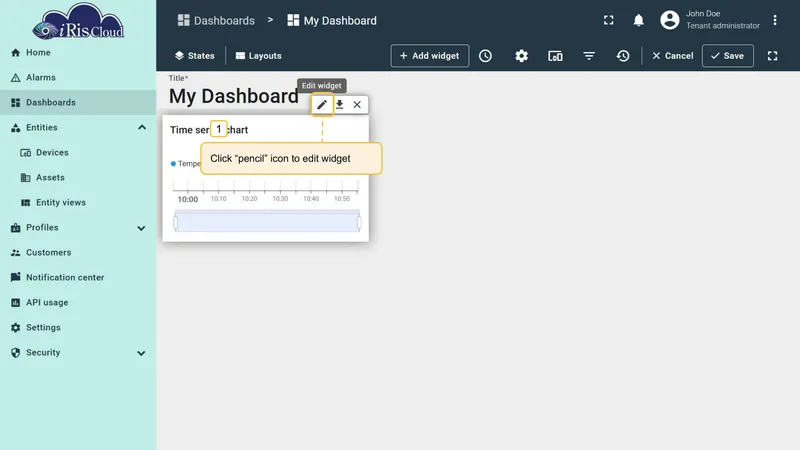The height and width of the screenshot is (450, 800).
Task: Click John Doe user name
Action: [703, 14]
